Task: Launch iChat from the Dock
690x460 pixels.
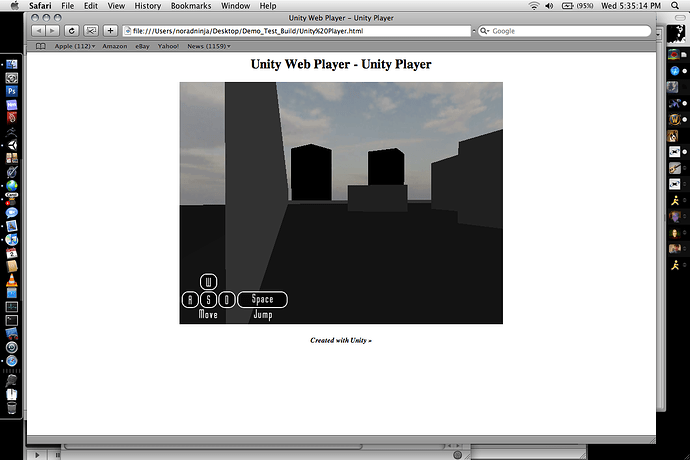Action: 11,213
